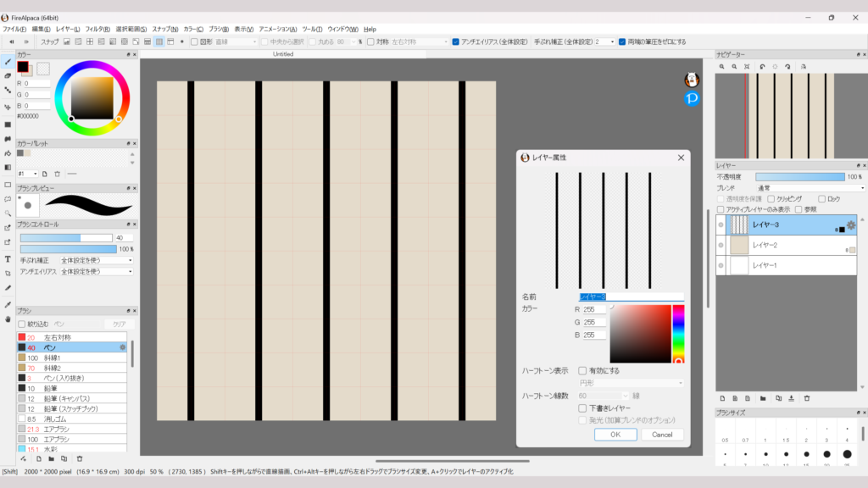Click Cancel in the layer properties dialog
The image size is (868, 488).
[x=662, y=434]
